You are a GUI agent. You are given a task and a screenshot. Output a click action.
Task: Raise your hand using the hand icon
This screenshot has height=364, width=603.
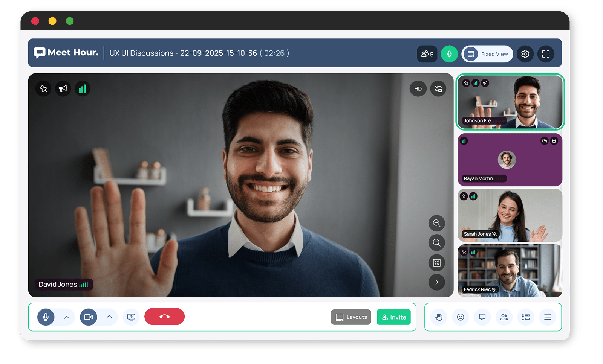pyautogui.click(x=439, y=317)
